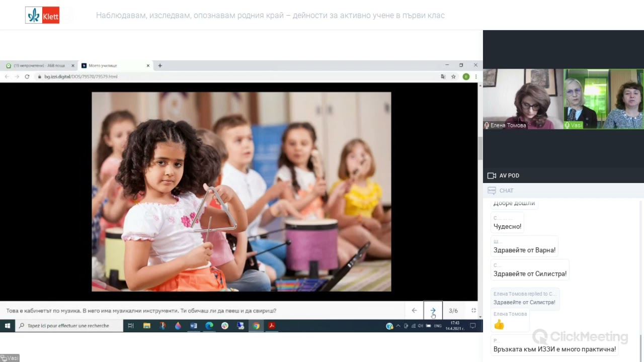The height and width of the screenshot is (362, 644).
Task: Open Chrome profile avatar
Action: (466, 76)
